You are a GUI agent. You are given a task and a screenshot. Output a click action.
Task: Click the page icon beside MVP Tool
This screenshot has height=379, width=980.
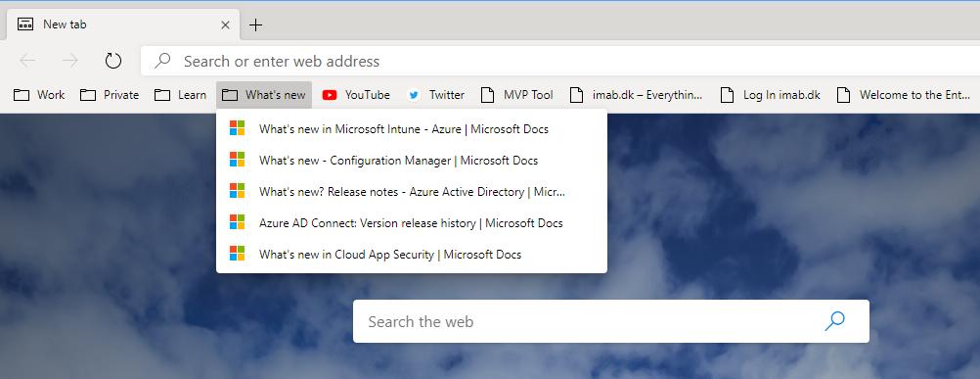pos(487,95)
